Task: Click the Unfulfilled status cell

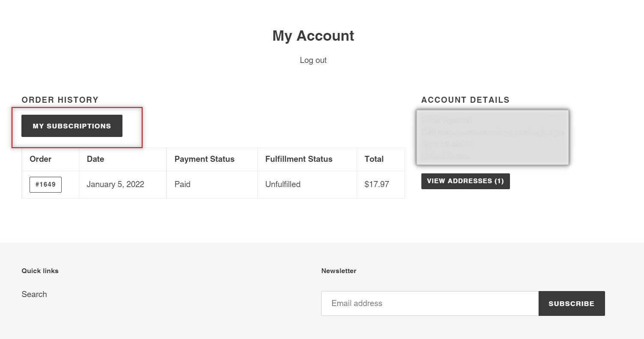Action: (283, 184)
